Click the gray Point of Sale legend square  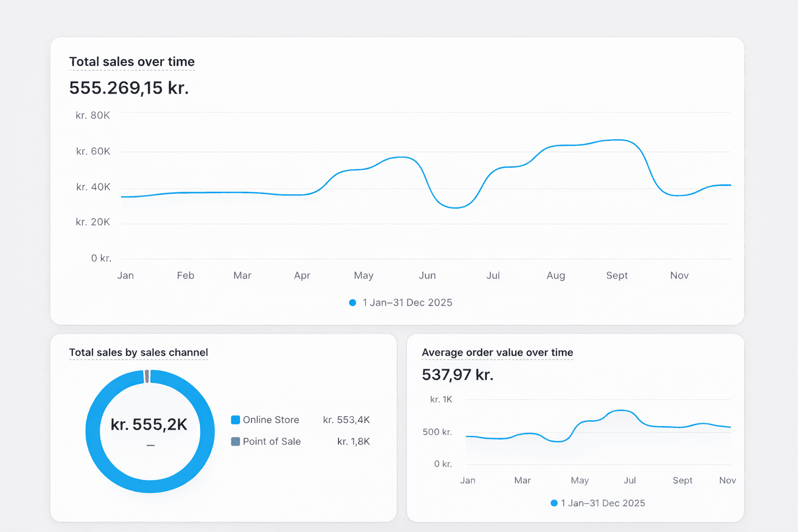(x=235, y=442)
